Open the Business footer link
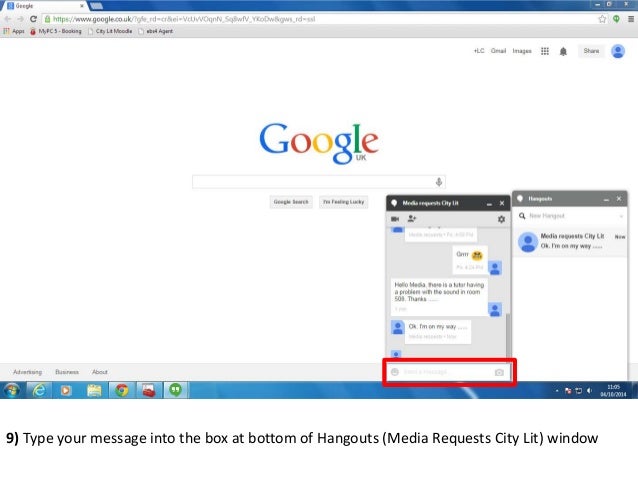Viewport: 638px width, 479px height. pyautogui.click(x=67, y=372)
